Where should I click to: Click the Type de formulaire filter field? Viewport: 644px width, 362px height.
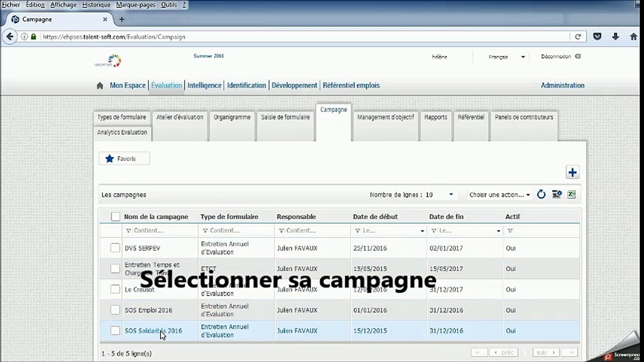tap(236, 231)
